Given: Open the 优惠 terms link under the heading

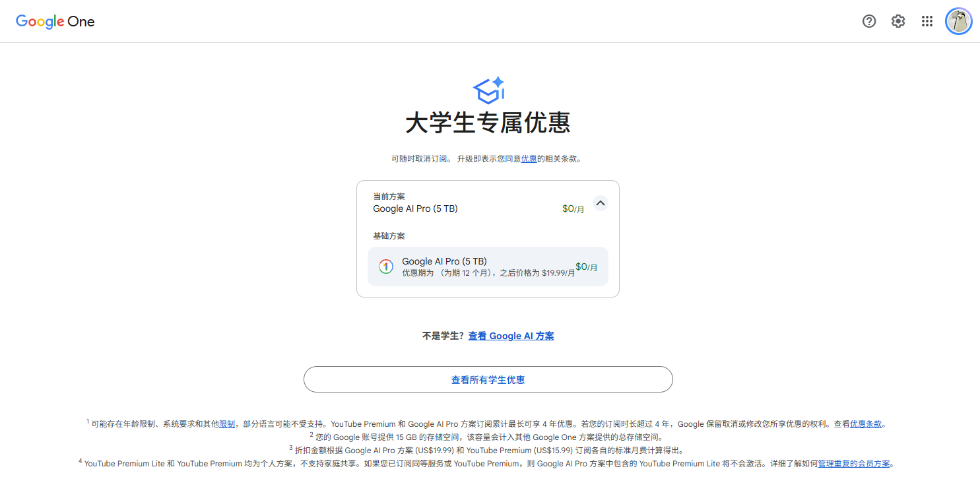Looking at the screenshot, I should click(x=529, y=159).
